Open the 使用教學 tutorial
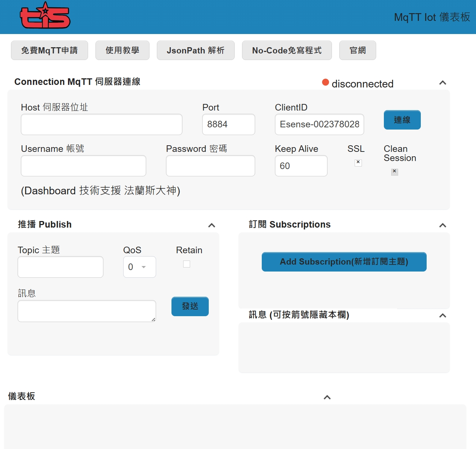This screenshot has width=476, height=449. [122, 50]
